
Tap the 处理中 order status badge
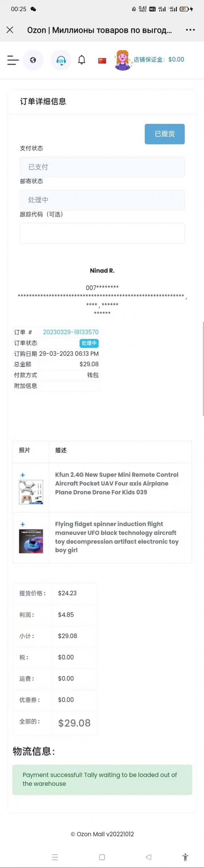tap(89, 343)
